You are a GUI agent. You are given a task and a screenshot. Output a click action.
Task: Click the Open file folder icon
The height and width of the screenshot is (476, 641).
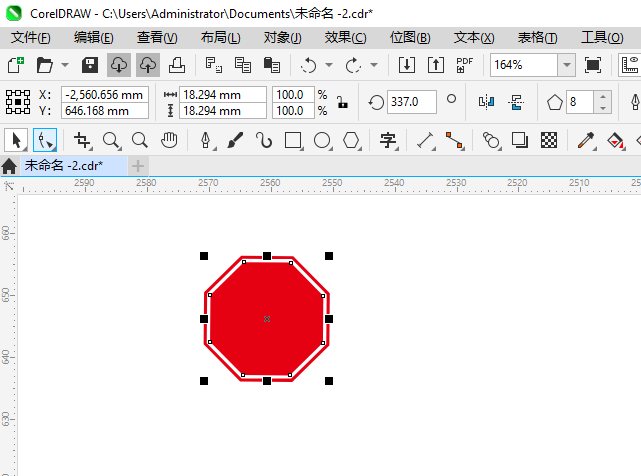coord(45,65)
